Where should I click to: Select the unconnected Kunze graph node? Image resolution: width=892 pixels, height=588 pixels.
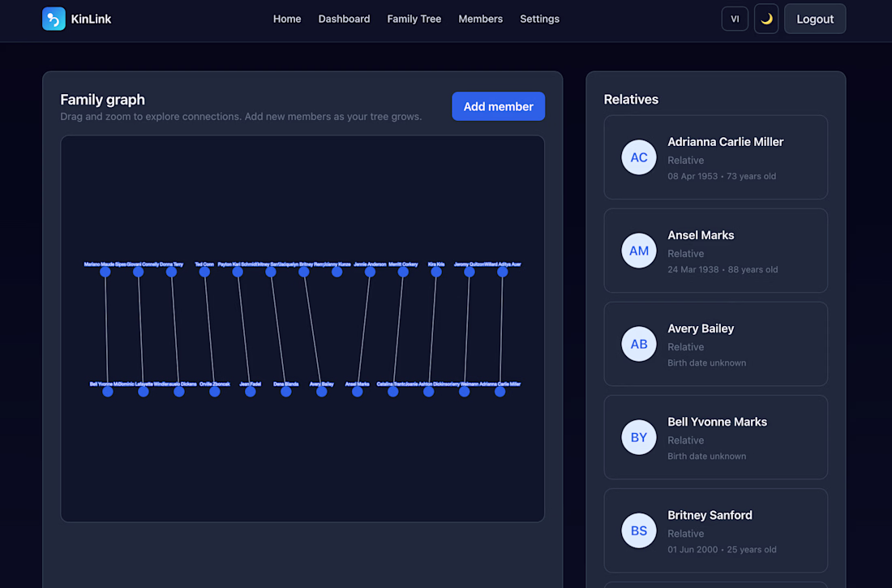(337, 272)
